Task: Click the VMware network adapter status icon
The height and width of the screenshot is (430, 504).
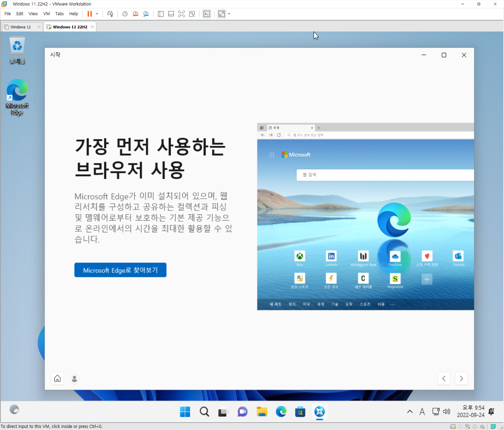Action: pos(468,427)
